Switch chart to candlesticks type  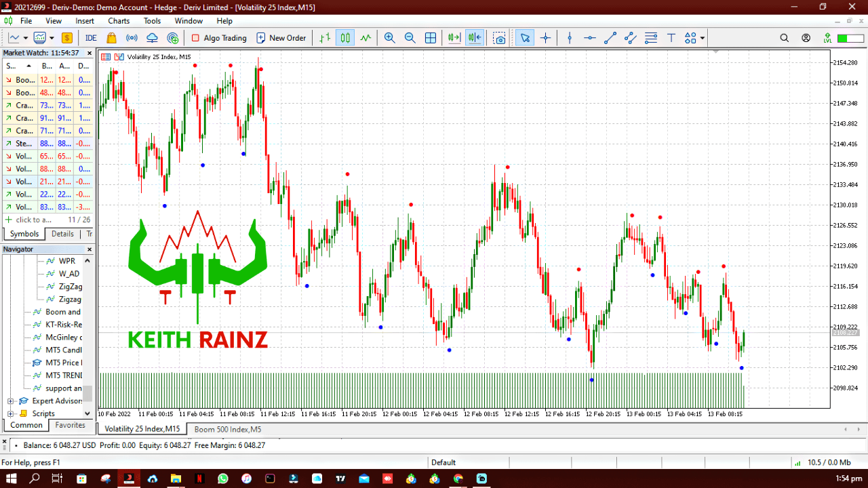point(346,38)
